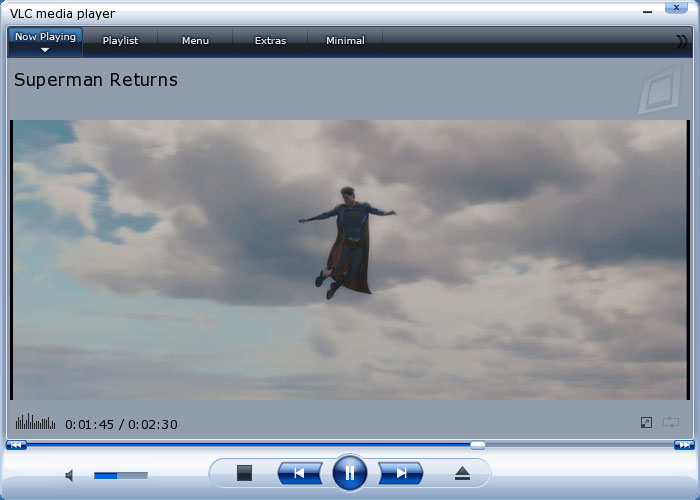
Task: Stop the video with the stop button
Action: 244,473
